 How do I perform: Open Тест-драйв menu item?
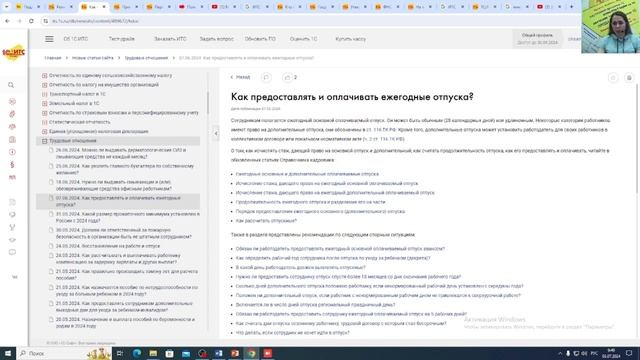click(x=122, y=39)
